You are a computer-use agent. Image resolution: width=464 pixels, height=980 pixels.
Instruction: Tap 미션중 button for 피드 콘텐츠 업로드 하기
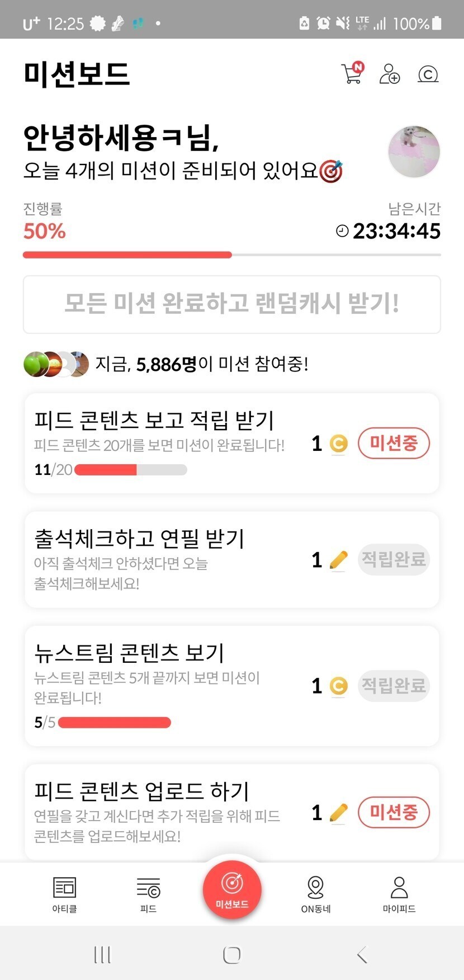(394, 812)
